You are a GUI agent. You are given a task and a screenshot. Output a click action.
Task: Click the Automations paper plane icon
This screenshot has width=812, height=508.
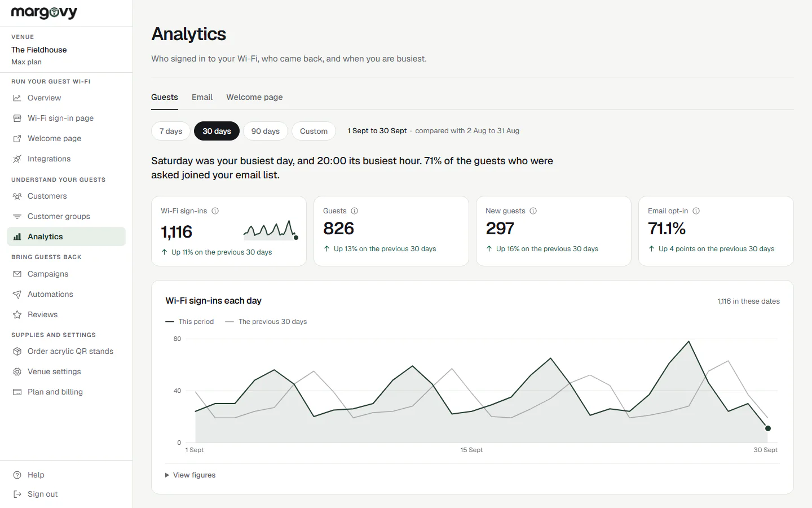(17, 294)
